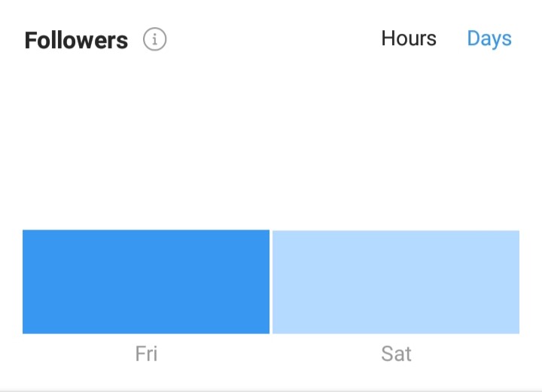Choose the black Hours option
Viewport: 542px width, 392px height.
409,38
